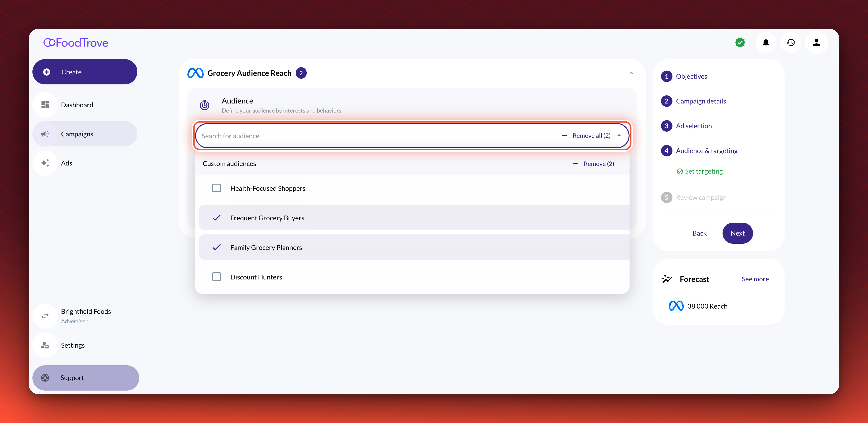Click the Meta icon next to 38,000 Reach
This screenshot has width=868, height=423.
tap(676, 306)
